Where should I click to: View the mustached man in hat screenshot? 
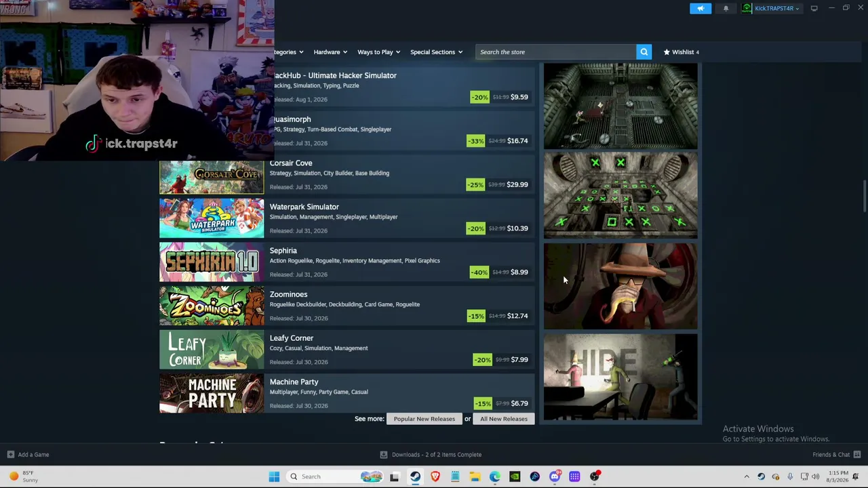point(620,286)
